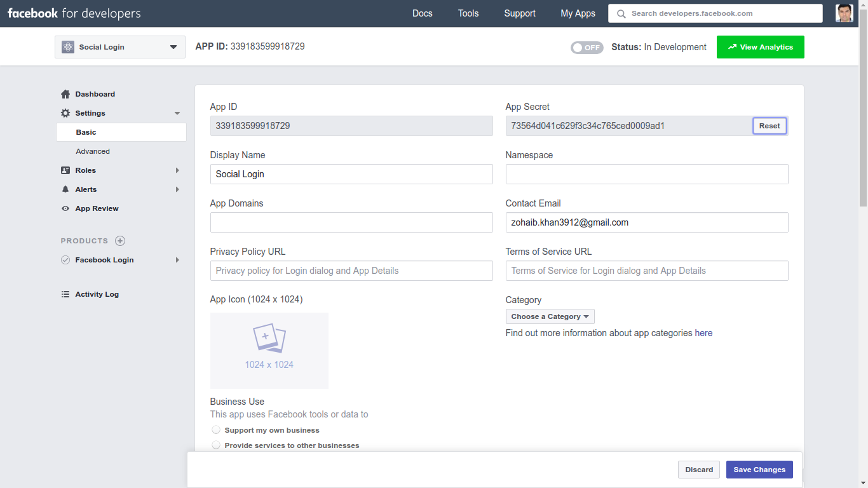Reset the App Secret
This screenshot has width=868, height=488.
point(769,126)
